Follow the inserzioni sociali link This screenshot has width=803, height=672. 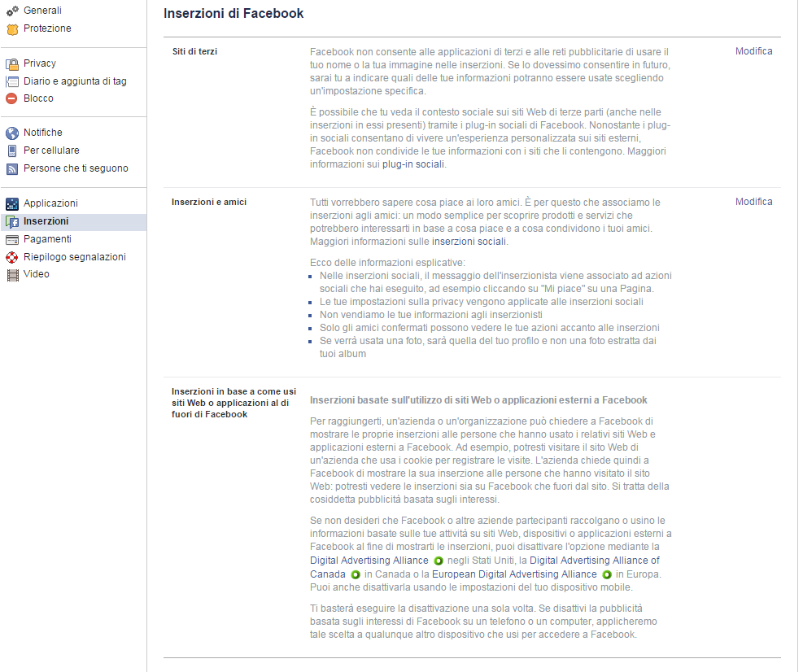point(469,242)
